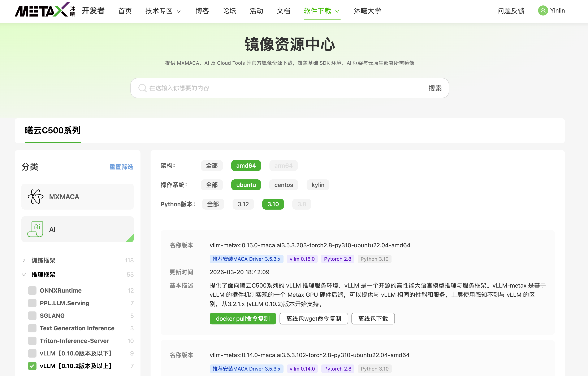Click the MXMACA atom icon
Viewport: 588px width, 376px height.
(x=36, y=197)
